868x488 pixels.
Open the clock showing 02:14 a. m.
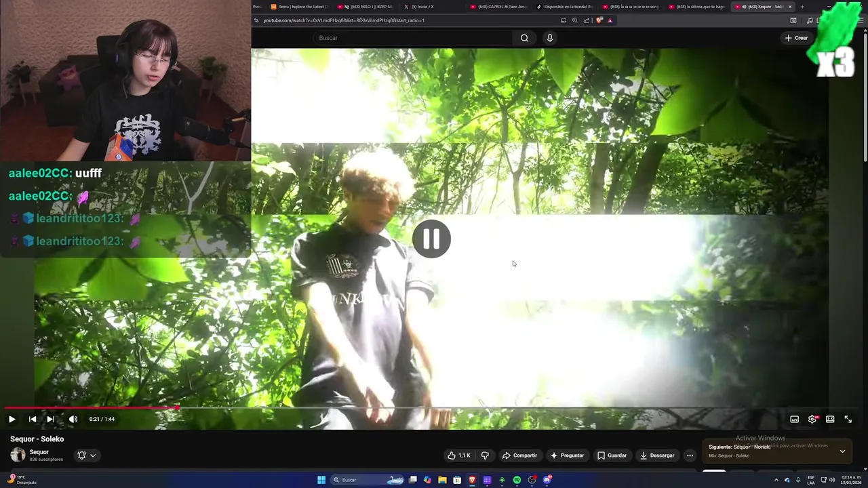tap(850, 480)
